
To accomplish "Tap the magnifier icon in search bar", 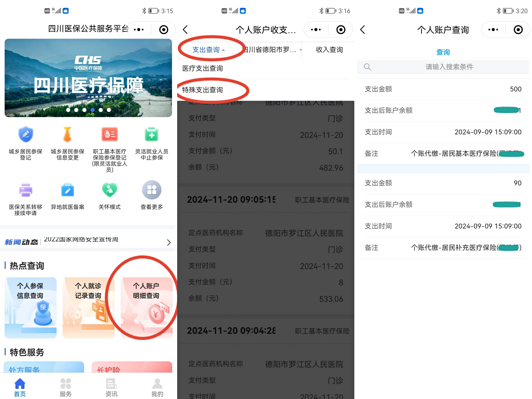I will click(367, 67).
